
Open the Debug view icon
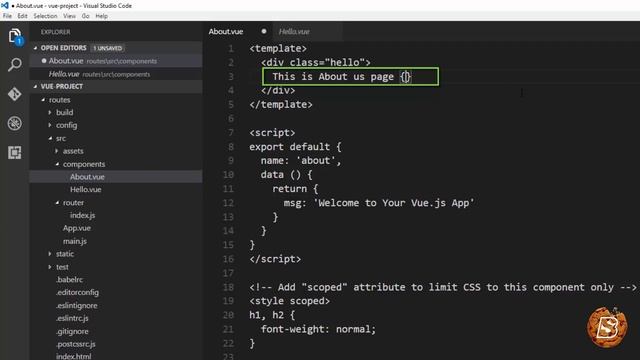tap(15, 123)
